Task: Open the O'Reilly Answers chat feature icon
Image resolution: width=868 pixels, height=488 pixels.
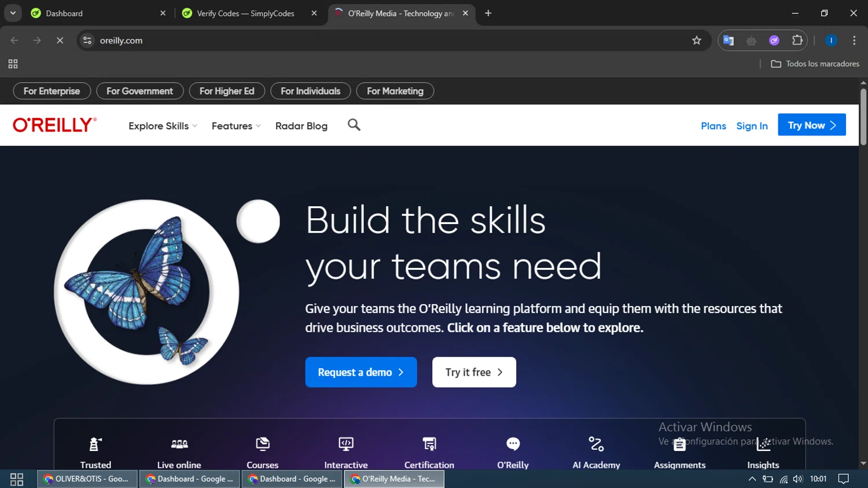Action: click(x=513, y=444)
